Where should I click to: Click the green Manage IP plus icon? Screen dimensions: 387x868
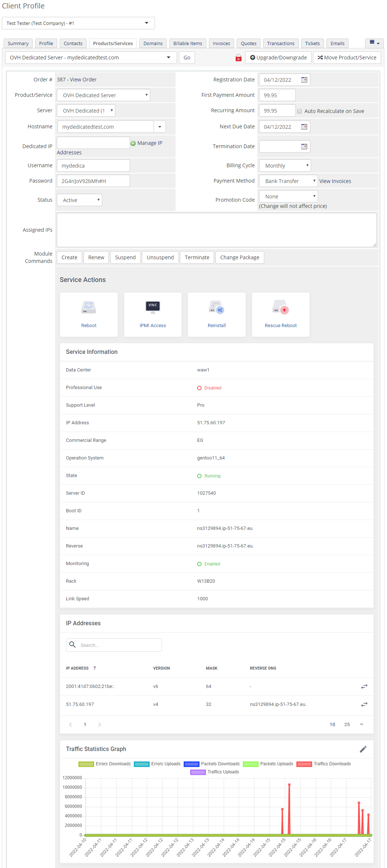[x=133, y=143]
